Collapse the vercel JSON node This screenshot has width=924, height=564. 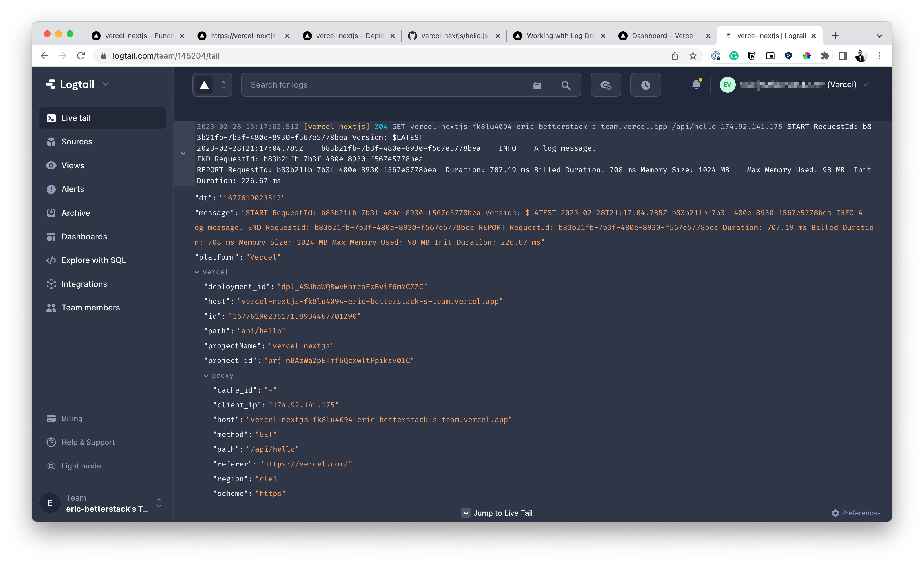pyautogui.click(x=197, y=272)
